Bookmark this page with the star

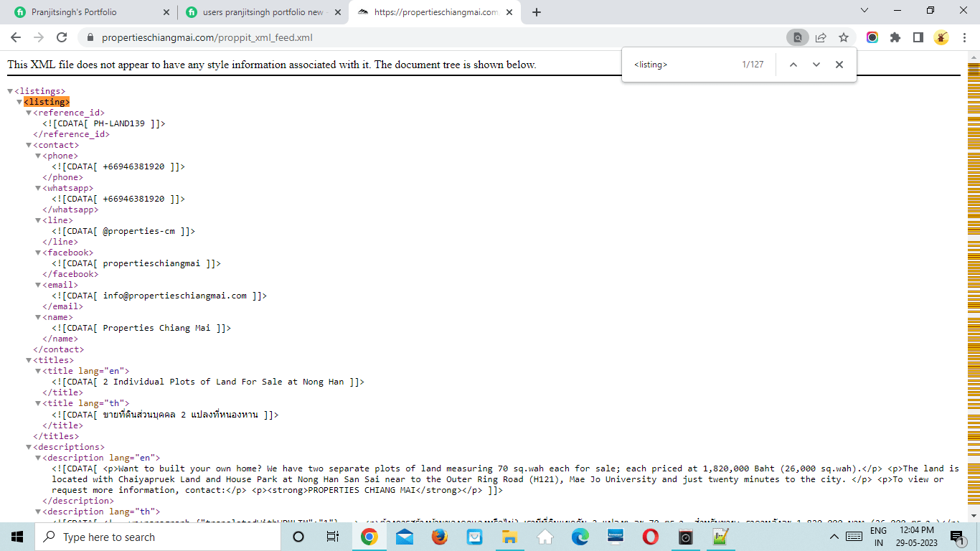(844, 37)
